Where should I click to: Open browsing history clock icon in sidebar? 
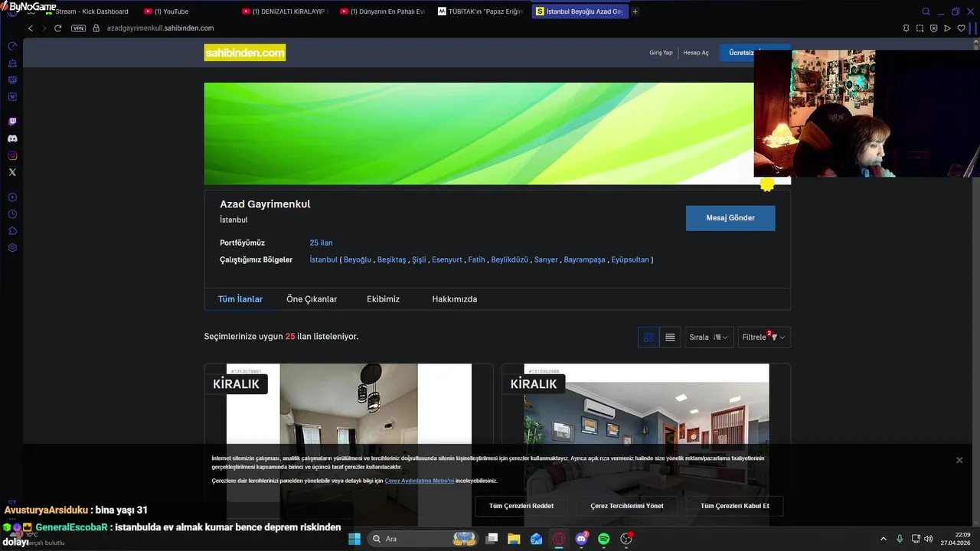(12, 214)
